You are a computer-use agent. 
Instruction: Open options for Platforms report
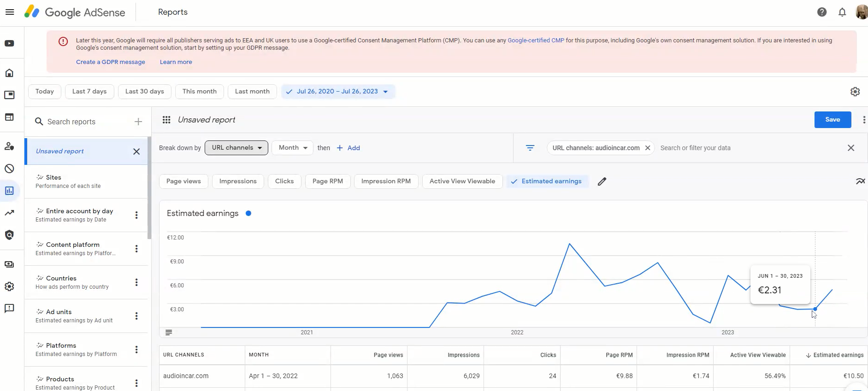136,350
